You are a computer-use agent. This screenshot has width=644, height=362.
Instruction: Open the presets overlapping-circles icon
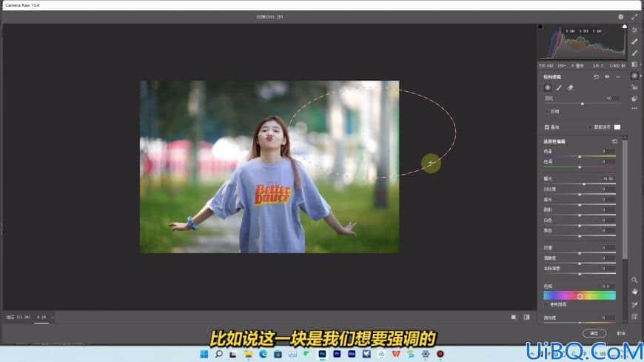tap(634, 98)
